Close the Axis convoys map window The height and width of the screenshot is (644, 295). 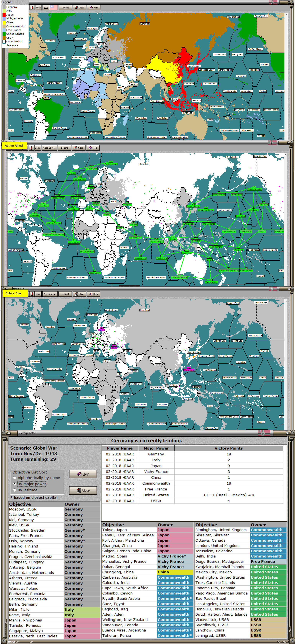tap(79, 294)
